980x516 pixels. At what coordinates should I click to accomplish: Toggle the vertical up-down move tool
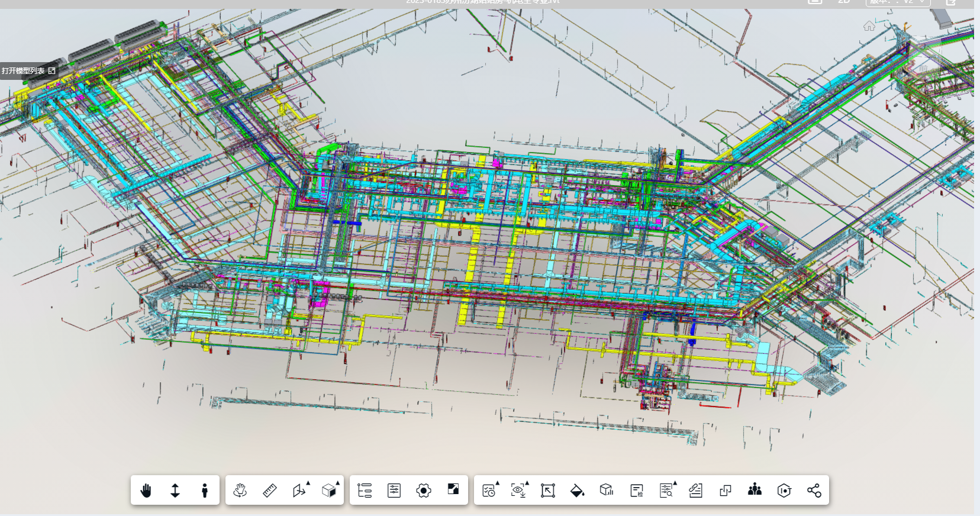175,491
